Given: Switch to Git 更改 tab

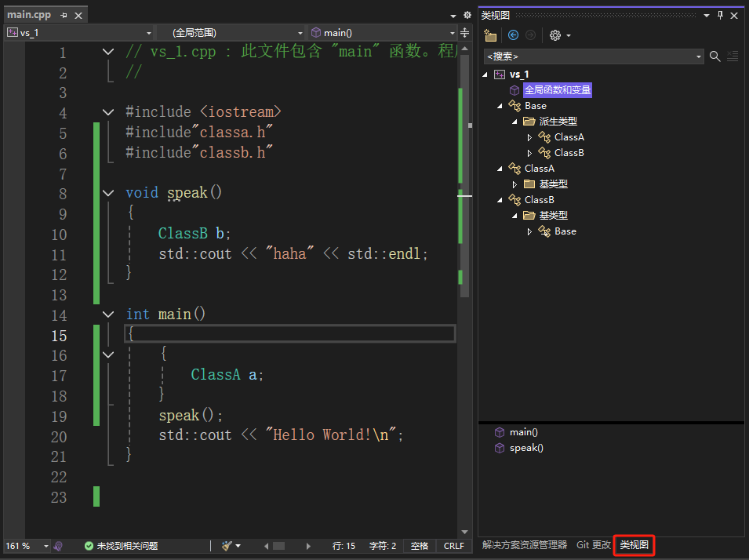Looking at the screenshot, I should pyautogui.click(x=593, y=545).
